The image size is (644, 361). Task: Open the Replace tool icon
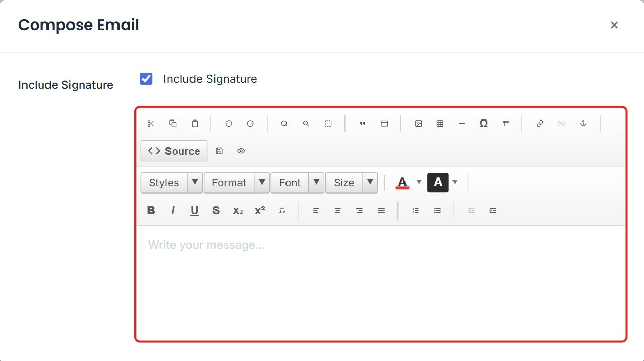pyautogui.click(x=306, y=124)
